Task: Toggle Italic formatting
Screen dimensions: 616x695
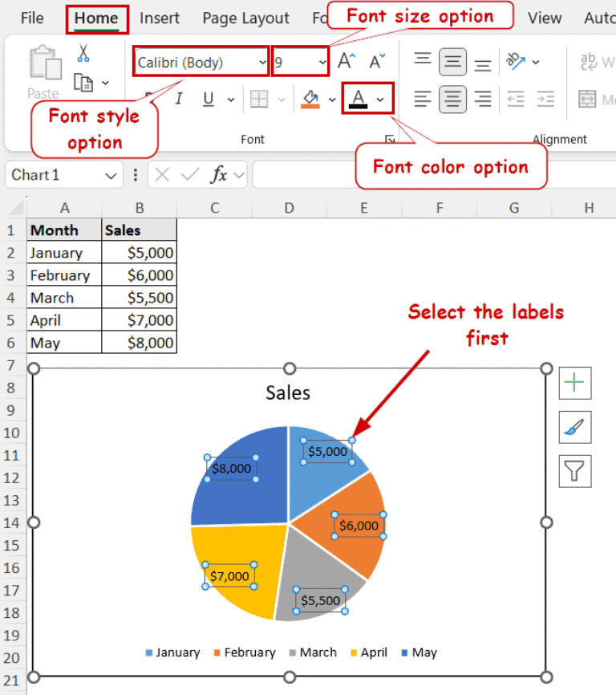Action: coord(179,99)
